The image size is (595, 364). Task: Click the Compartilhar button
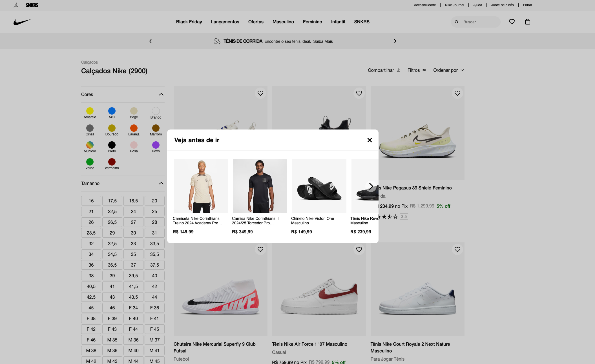coord(384,70)
